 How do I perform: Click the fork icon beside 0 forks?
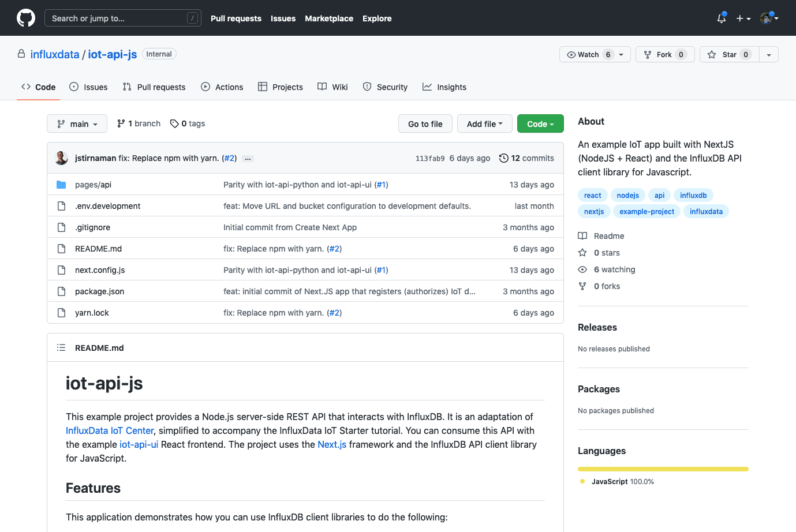tap(582, 286)
